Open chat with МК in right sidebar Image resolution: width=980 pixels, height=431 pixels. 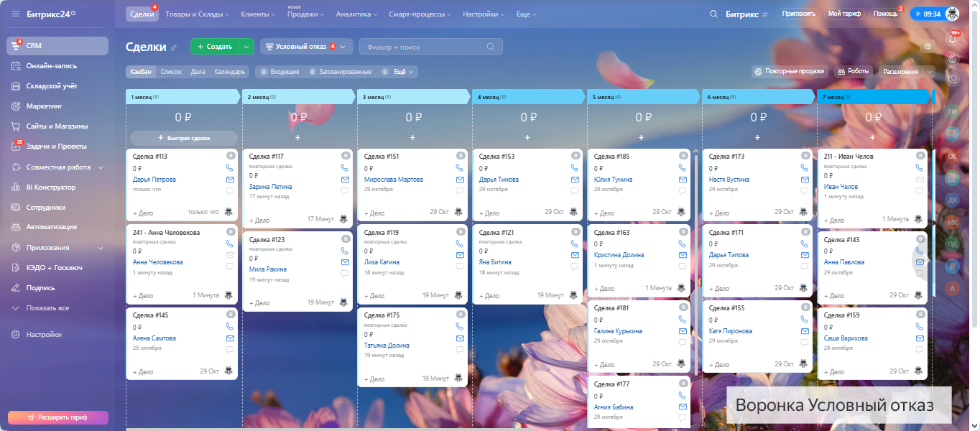point(953,222)
